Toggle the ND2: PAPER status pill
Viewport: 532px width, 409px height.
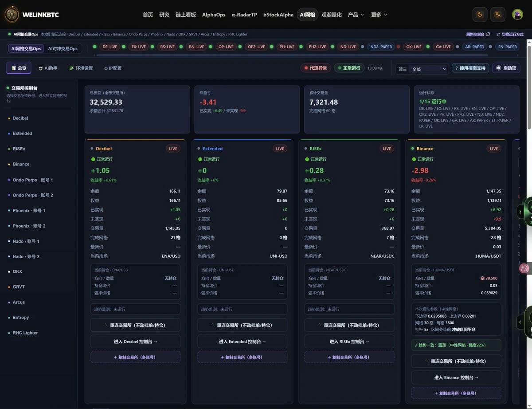coord(381,47)
